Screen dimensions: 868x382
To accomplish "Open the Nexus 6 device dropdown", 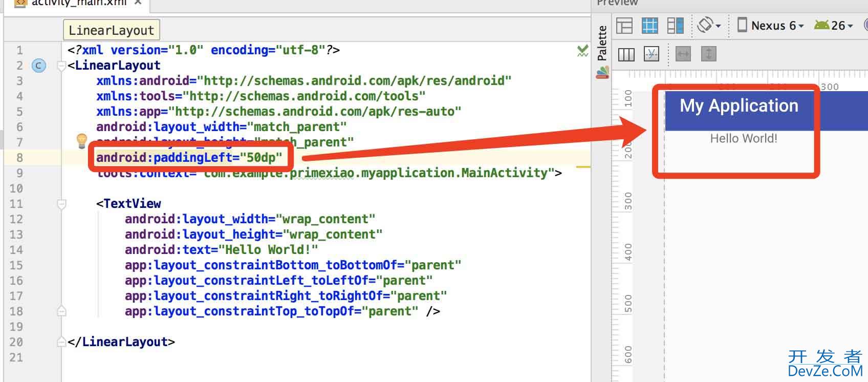I will point(771,25).
